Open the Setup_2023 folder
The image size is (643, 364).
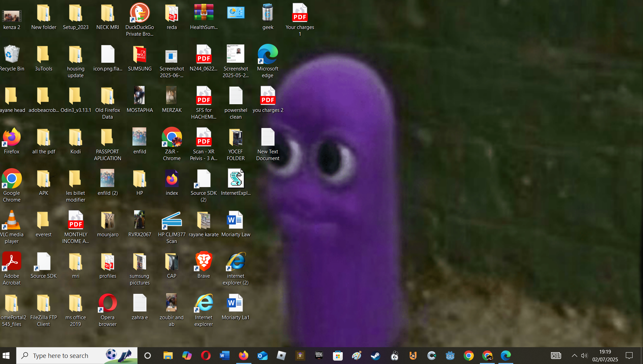click(x=75, y=17)
